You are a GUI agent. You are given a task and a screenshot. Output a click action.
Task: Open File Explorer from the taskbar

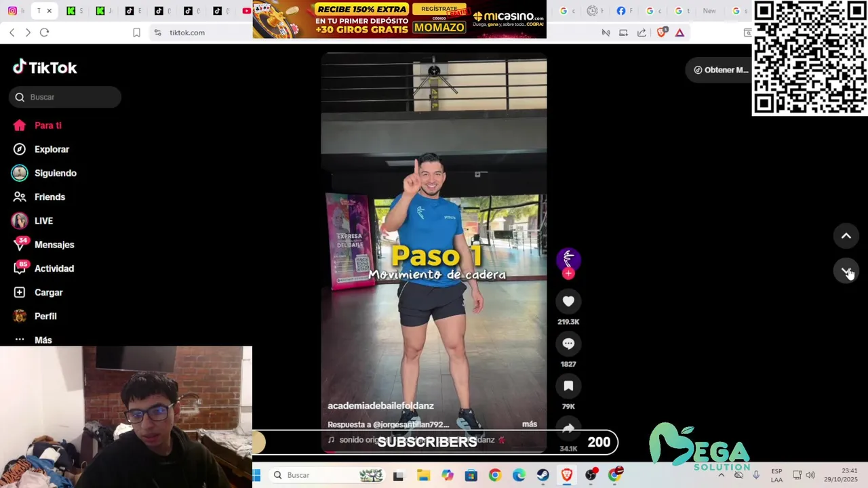(423, 476)
